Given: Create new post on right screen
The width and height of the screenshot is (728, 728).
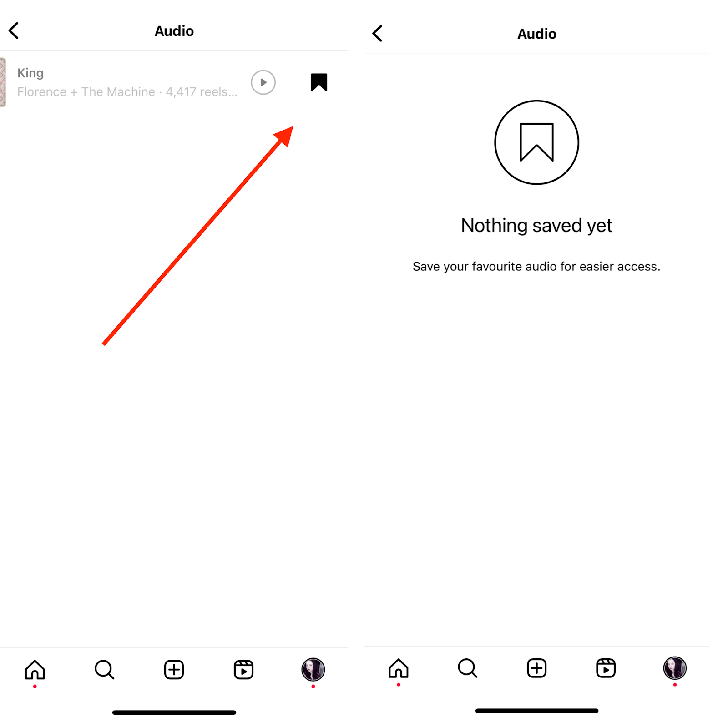Looking at the screenshot, I should (x=537, y=668).
